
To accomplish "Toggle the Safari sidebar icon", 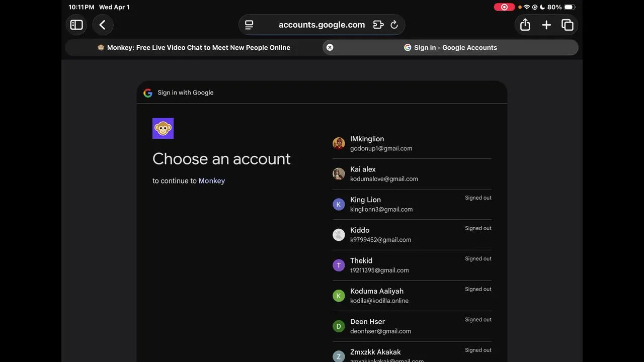I will click(76, 25).
